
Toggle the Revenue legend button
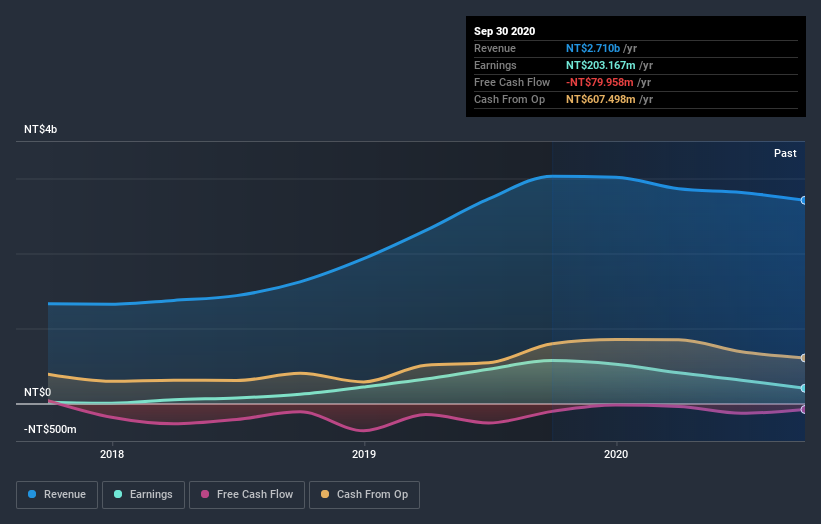tap(57, 495)
